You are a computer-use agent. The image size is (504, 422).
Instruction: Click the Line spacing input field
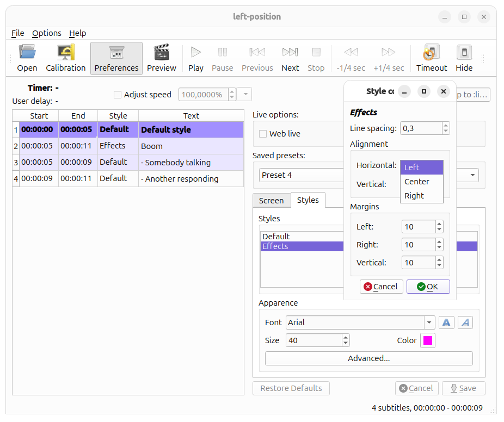421,128
